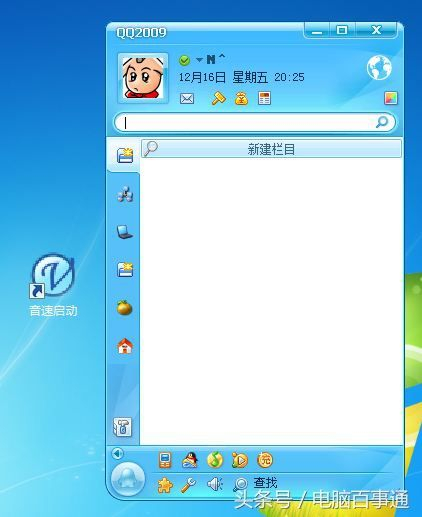Open the QQ main menu penguin button

tap(128, 479)
